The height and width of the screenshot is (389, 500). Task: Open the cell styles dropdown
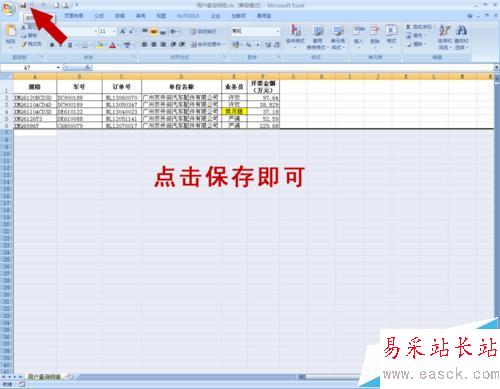coord(337,37)
